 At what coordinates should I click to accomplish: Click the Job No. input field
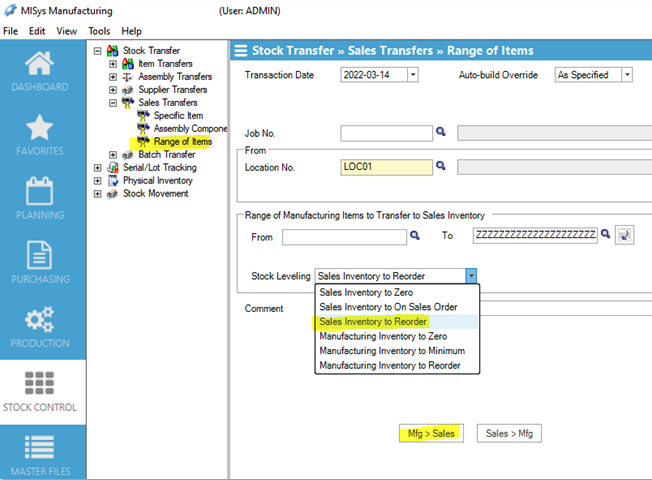pos(386,134)
